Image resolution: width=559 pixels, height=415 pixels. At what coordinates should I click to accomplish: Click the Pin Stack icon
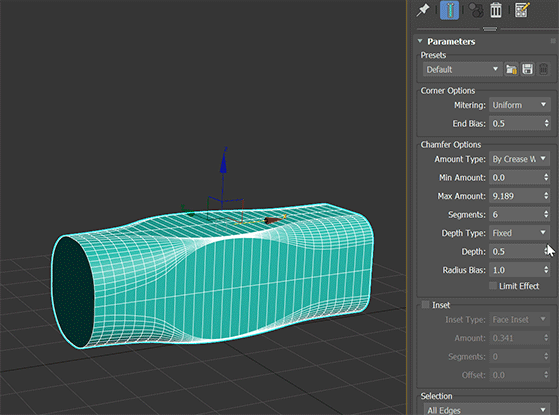point(423,10)
